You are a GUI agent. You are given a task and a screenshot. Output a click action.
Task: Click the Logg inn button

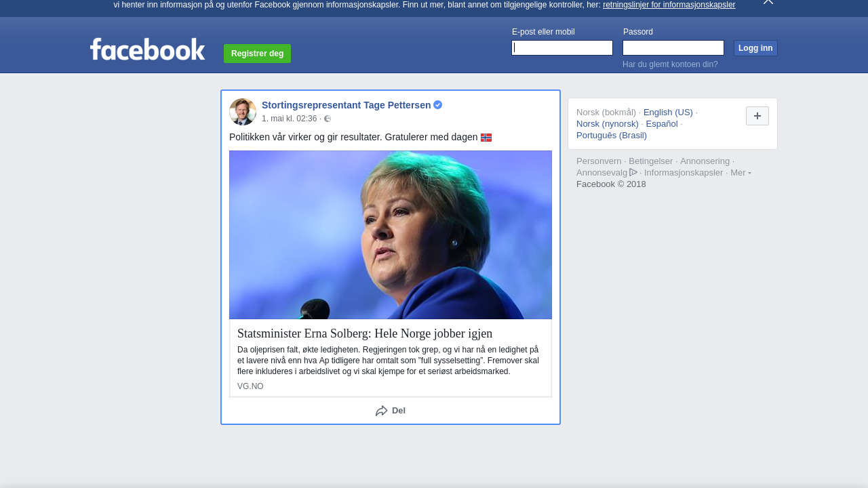coord(755,48)
